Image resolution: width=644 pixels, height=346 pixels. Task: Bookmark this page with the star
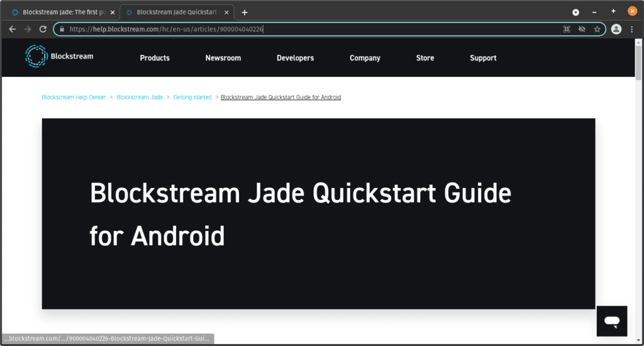tap(597, 29)
